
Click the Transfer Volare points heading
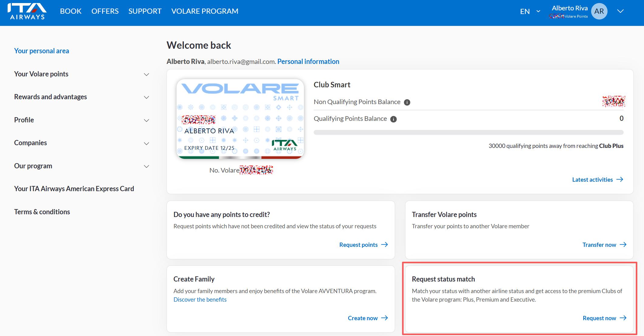pyautogui.click(x=444, y=215)
